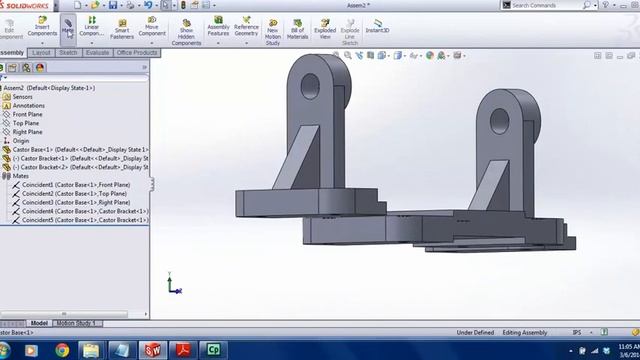Open dropdown arrow under Reference Geometry
Viewport: 640px width, 360px height.
point(247,42)
